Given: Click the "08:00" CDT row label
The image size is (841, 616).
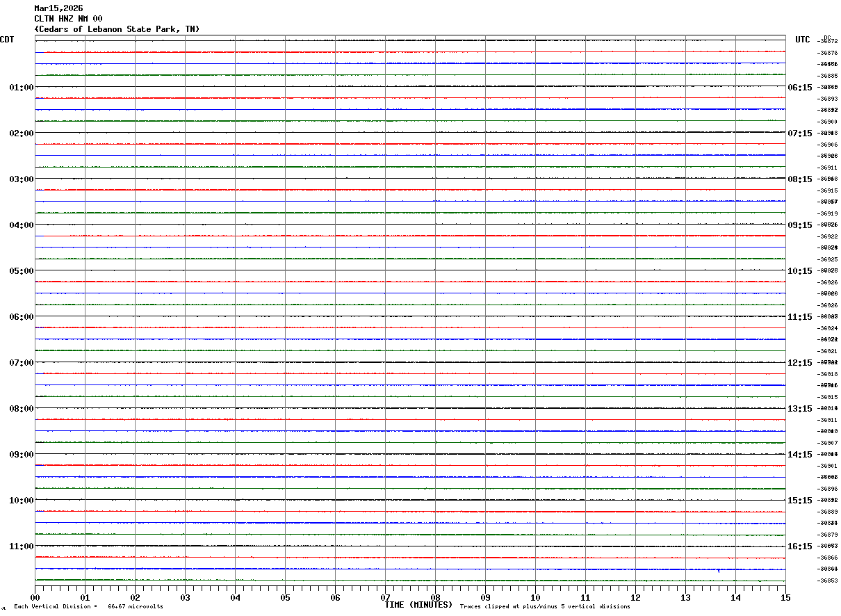Looking at the screenshot, I should click(22, 409).
